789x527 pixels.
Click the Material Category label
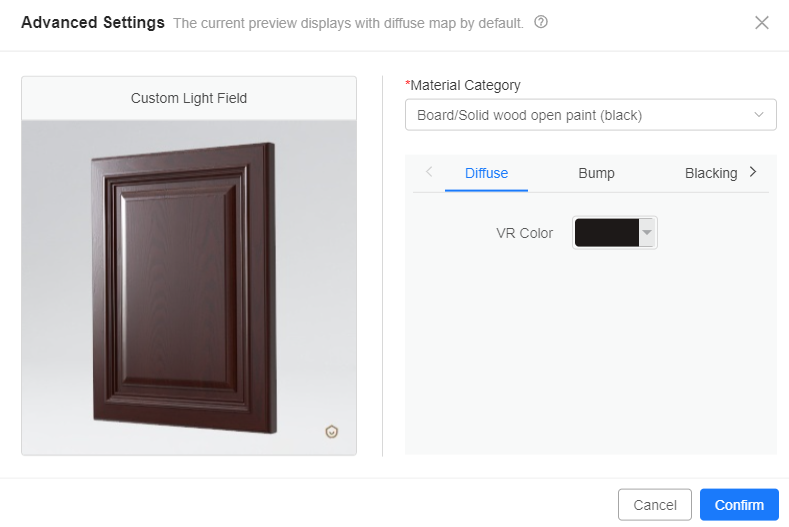pos(464,86)
